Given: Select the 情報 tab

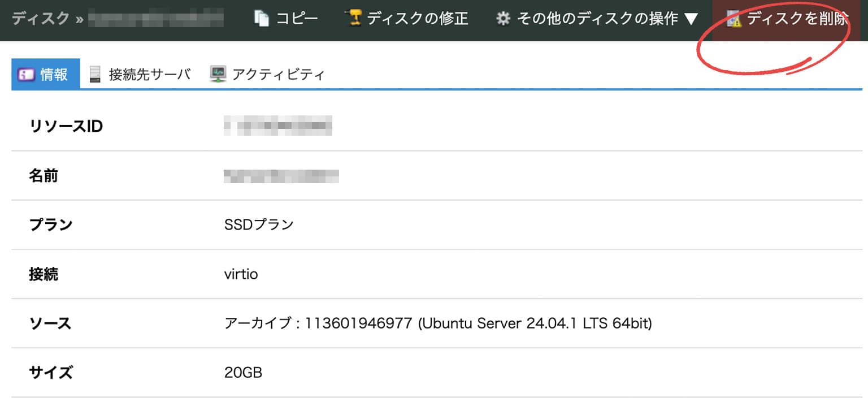Looking at the screenshot, I should [46, 74].
